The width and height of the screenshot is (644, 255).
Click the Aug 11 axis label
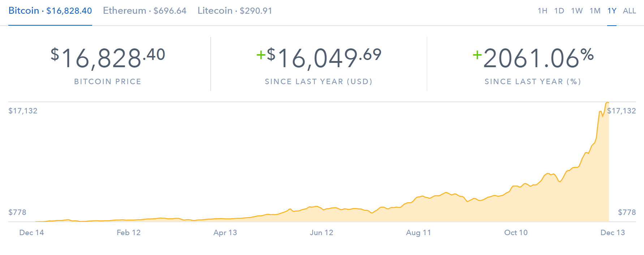418,233
